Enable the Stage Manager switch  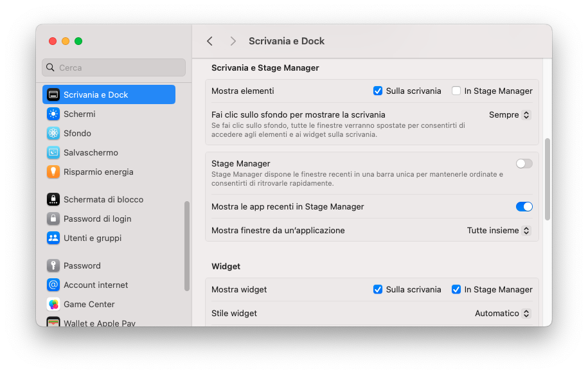(x=524, y=164)
